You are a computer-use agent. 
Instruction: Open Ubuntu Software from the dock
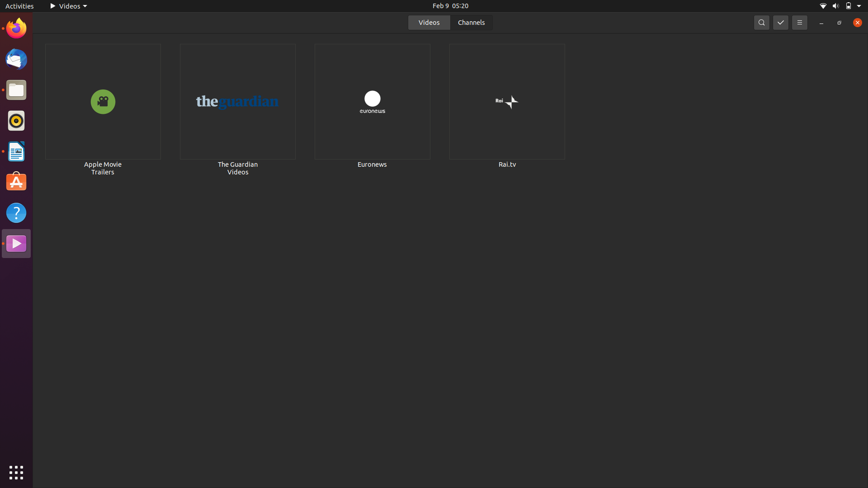click(16, 182)
